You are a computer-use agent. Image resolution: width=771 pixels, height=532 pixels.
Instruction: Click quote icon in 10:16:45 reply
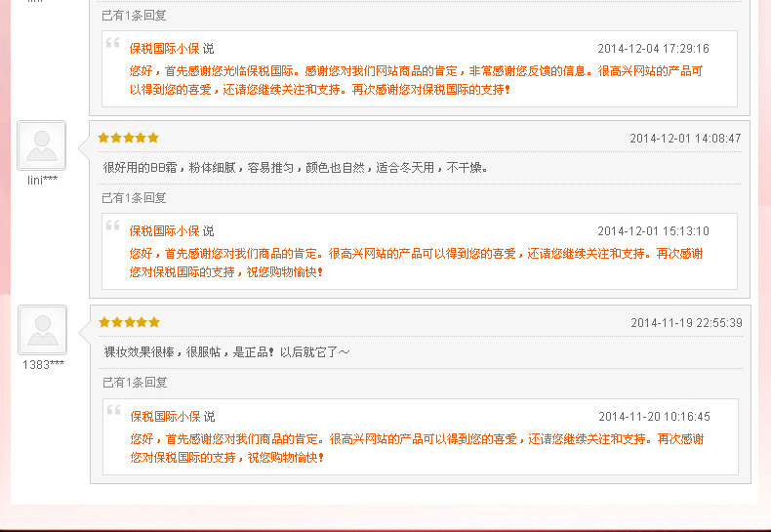click(x=114, y=410)
